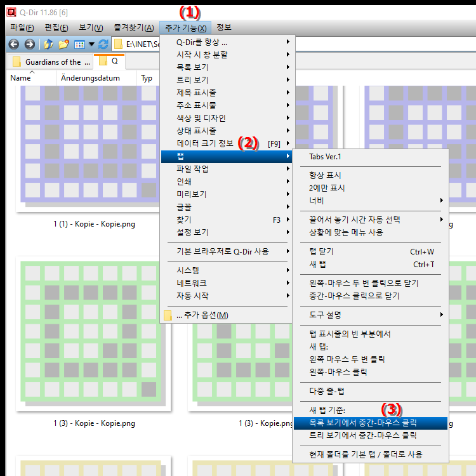This screenshot has width=476, height=476.
Task: Open 찾기 F3 submenu
Action: [226, 220]
